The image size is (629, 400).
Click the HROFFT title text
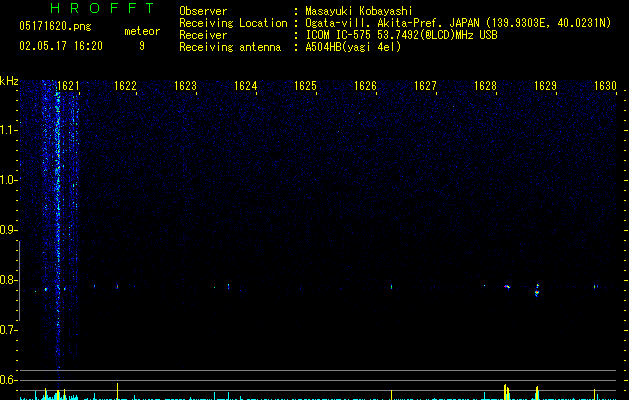coord(102,8)
